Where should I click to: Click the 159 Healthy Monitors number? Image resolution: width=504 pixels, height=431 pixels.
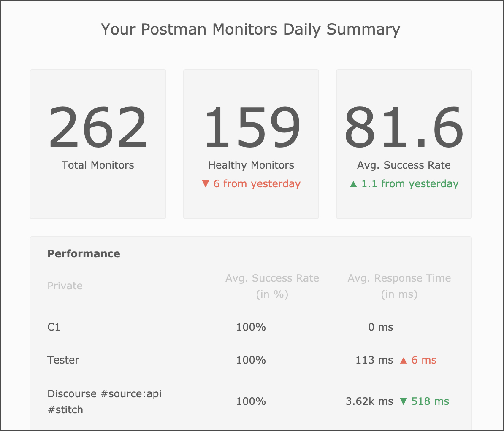coord(251,128)
